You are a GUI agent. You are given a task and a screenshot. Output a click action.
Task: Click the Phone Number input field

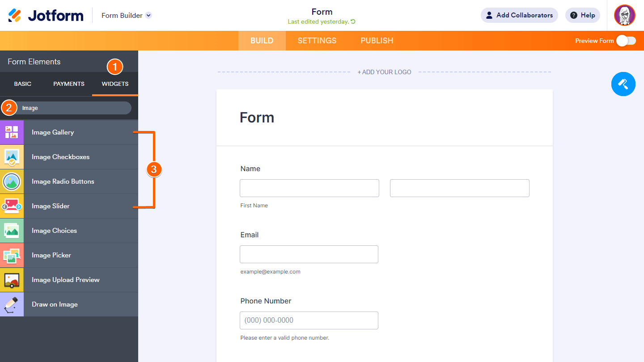[309, 320]
